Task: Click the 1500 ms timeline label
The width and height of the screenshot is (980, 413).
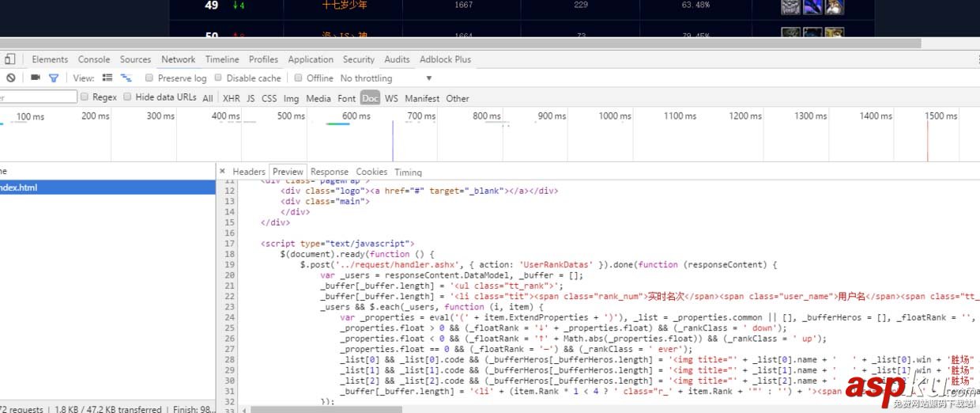Action: click(940, 116)
